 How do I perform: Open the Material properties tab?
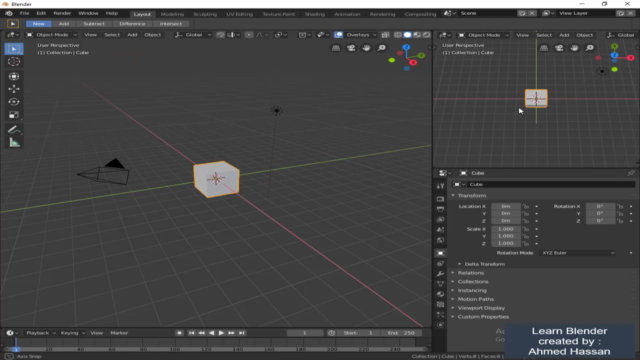coord(440,294)
